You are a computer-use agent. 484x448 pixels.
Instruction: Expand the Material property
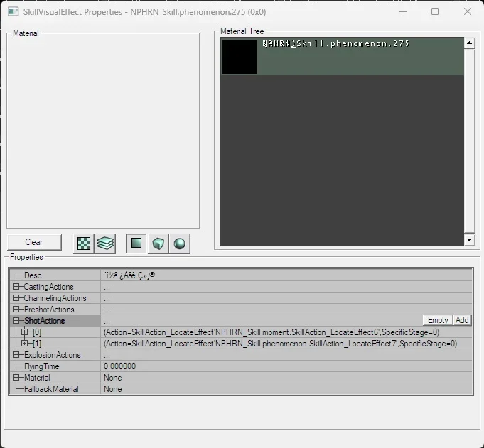[16, 378]
